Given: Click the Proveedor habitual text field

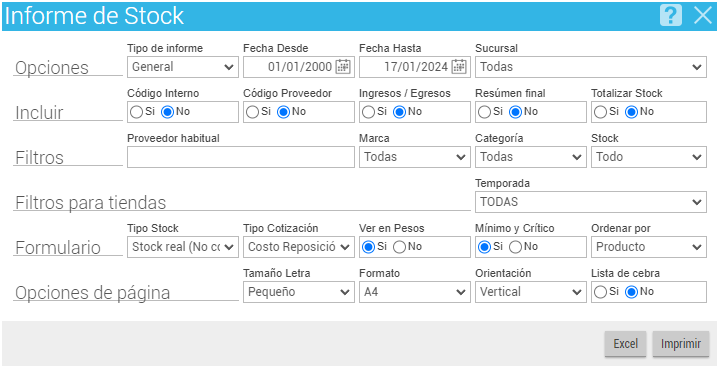Looking at the screenshot, I should (x=241, y=157).
